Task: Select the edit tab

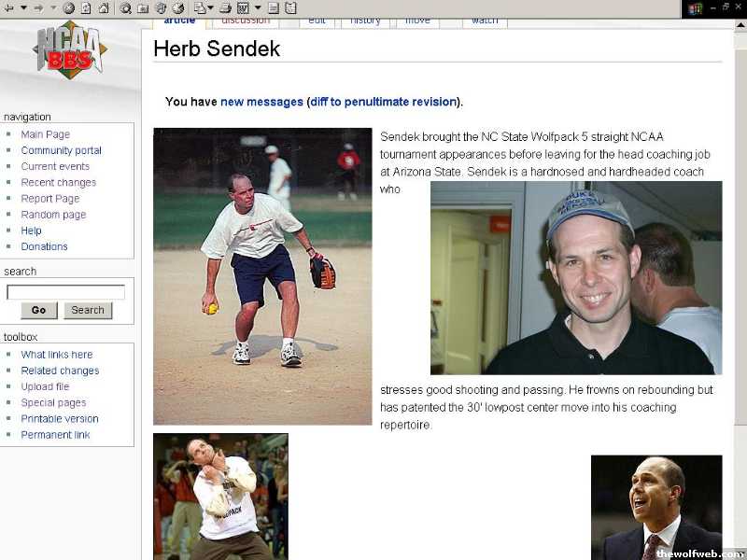Action: [317, 21]
